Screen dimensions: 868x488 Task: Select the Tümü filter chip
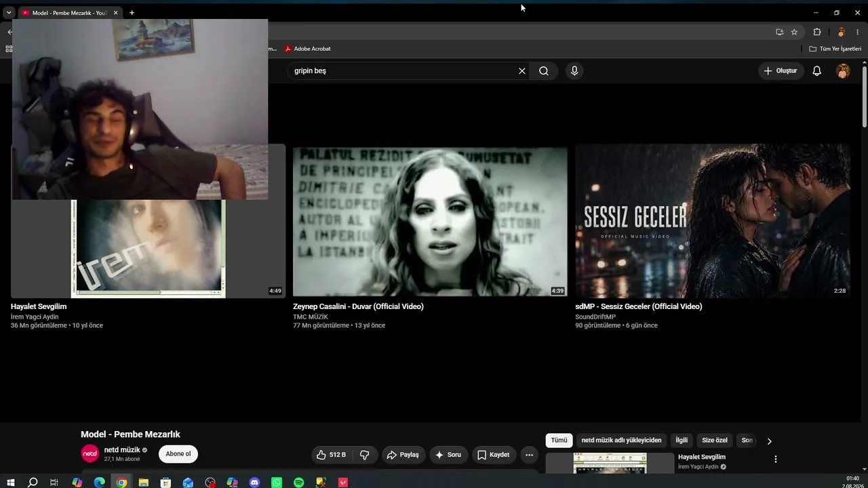click(x=559, y=441)
